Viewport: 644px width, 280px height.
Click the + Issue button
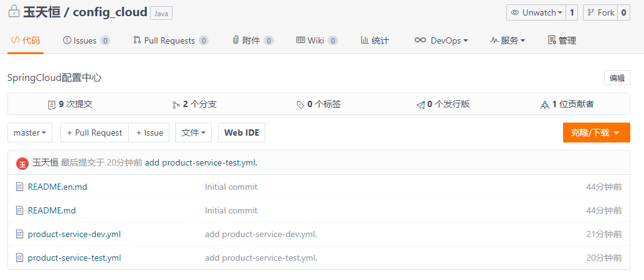pos(149,133)
